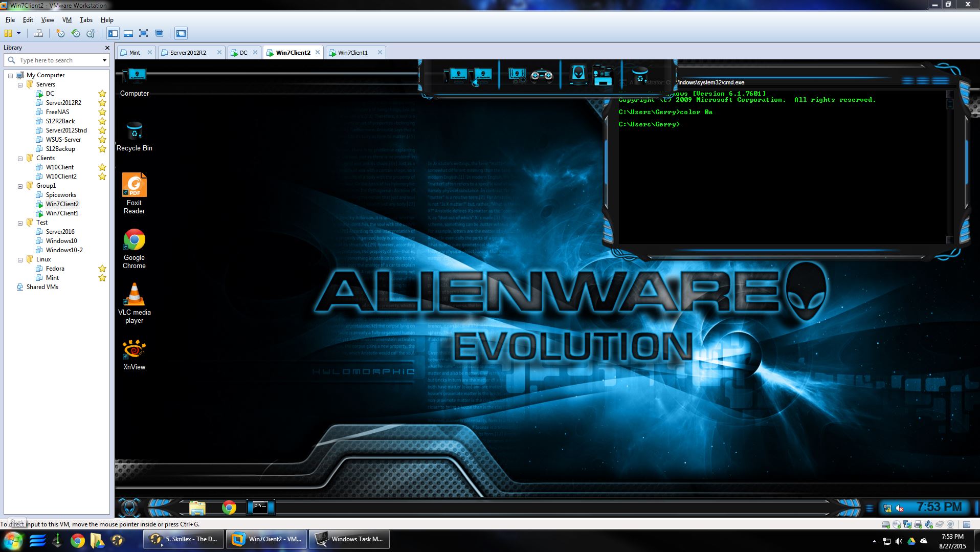
Task: Toggle the thumbnail bar button
Action: [128, 33]
